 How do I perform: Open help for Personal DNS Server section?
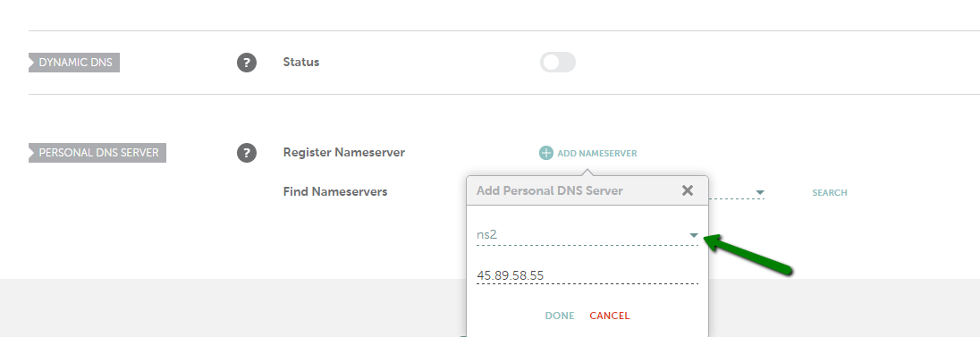247,153
